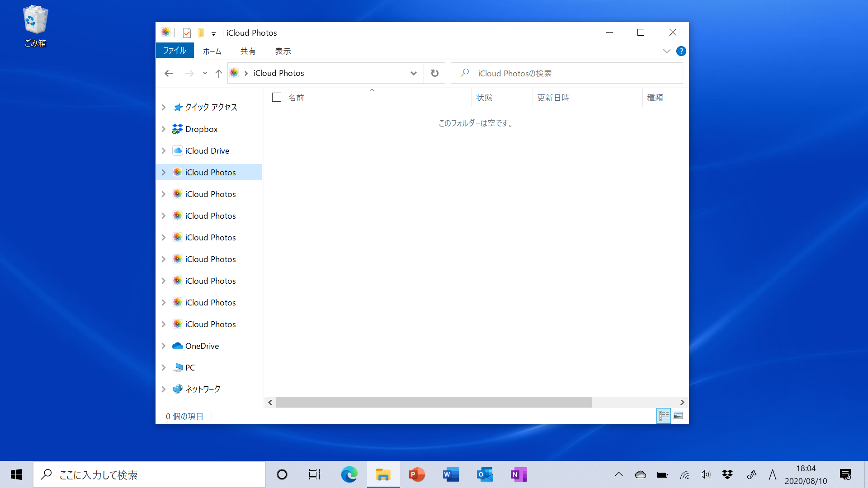Screen dimensions: 868x488
Task: Launch Microsoft Edge from the taskbar
Action: point(349,474)
